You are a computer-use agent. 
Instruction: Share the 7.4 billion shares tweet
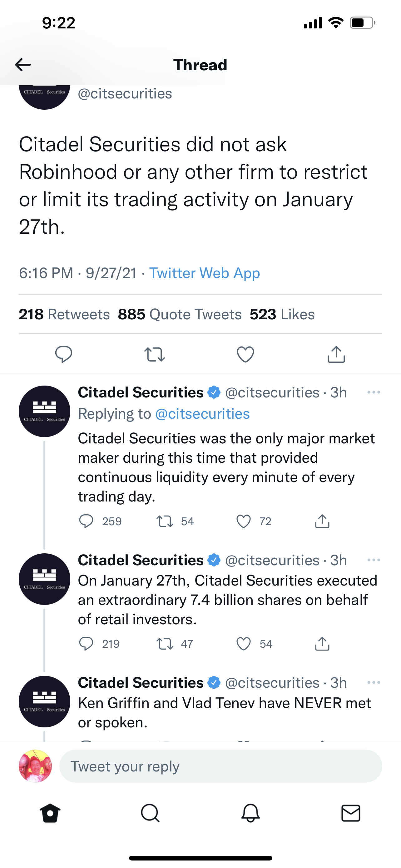(322, 644)
